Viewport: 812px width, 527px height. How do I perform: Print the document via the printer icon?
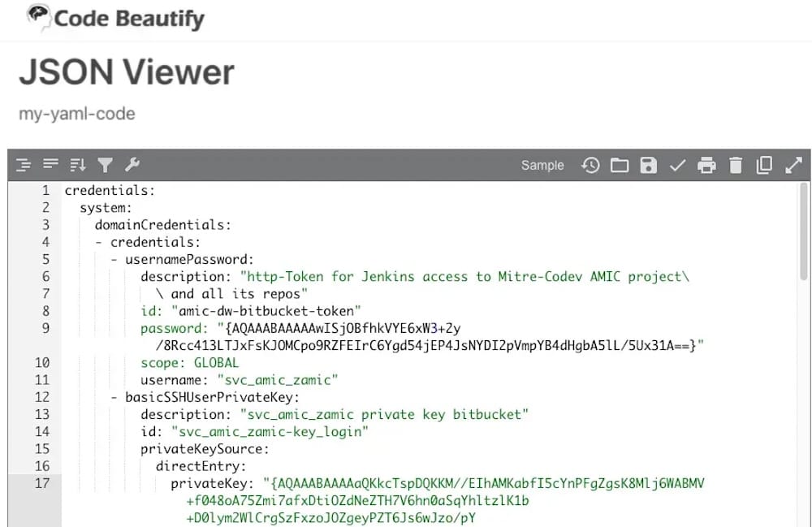[706, 165]
